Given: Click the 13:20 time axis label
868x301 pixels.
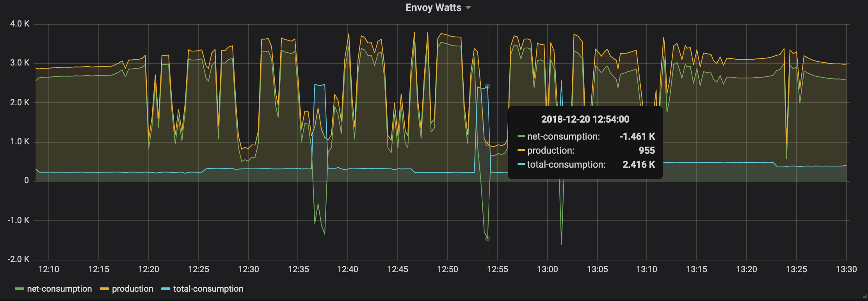Looking at the screenshot, I should tap(747, 269).
